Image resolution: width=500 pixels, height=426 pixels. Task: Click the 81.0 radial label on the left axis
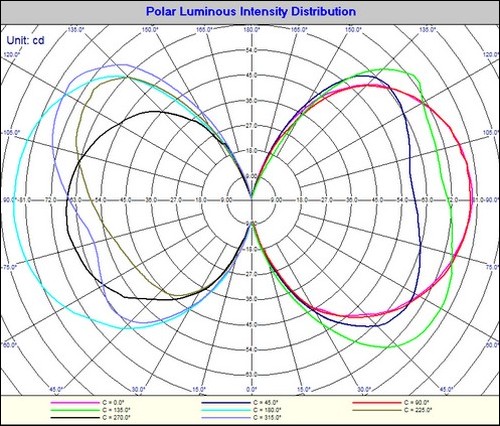(25, 200)
